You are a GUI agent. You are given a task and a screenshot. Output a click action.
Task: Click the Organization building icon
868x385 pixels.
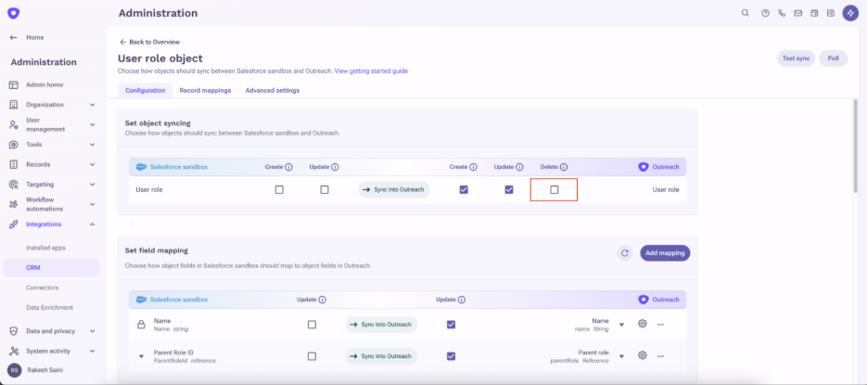(14, 105)
